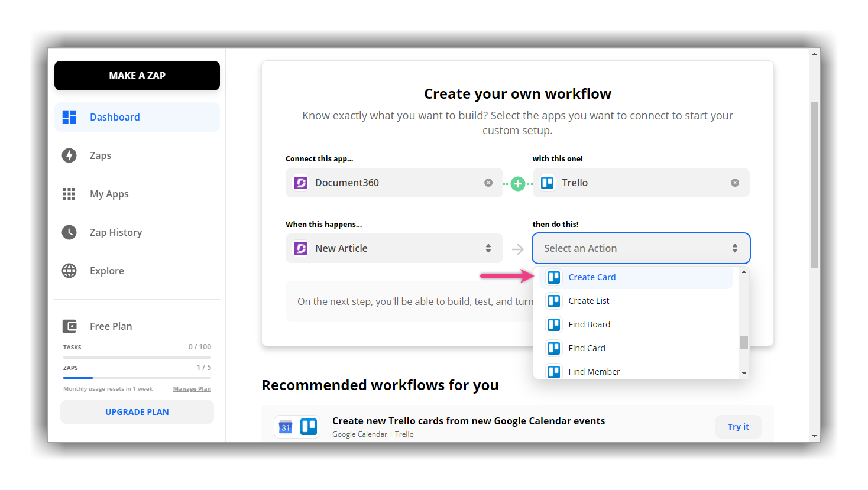868x490 pixels.
Task: Open Dashboard in the sidebar
Action: tap(137, 117)
